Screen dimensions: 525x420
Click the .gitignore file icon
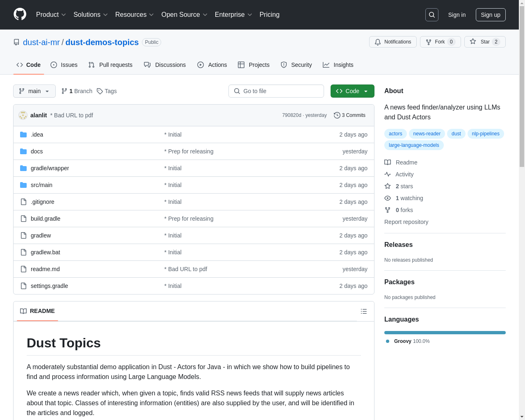[x=23, y=202]
